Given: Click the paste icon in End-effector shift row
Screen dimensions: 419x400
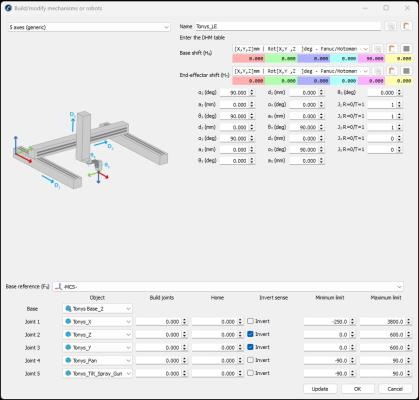Looking at the screenshot, I should point(392,71).
